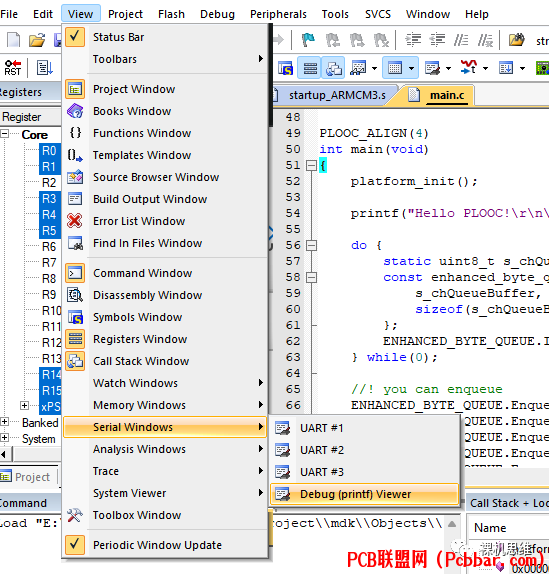Toggle Periodic Window Update checkmark
The height and width of the screenshot is (574, 549).
point(75,545)
